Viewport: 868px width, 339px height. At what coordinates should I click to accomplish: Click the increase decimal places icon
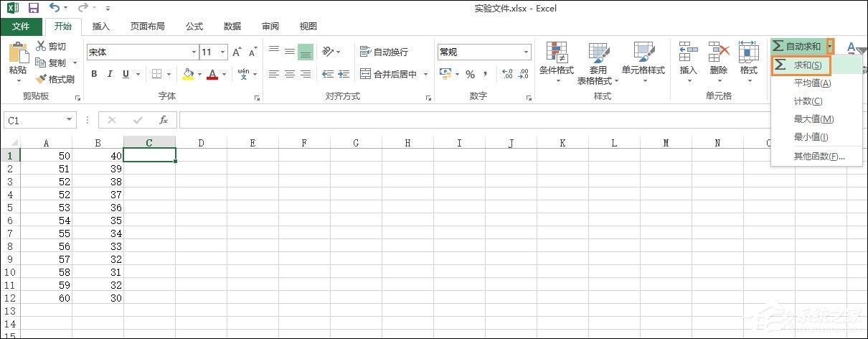(506, 74)
